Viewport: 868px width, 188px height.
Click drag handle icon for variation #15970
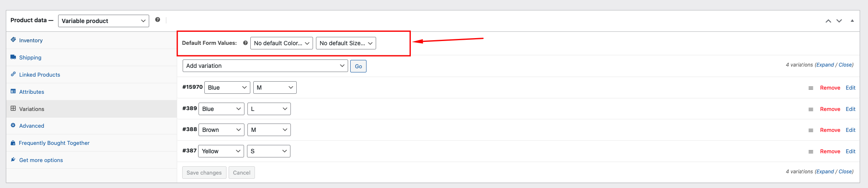[811, 88]
